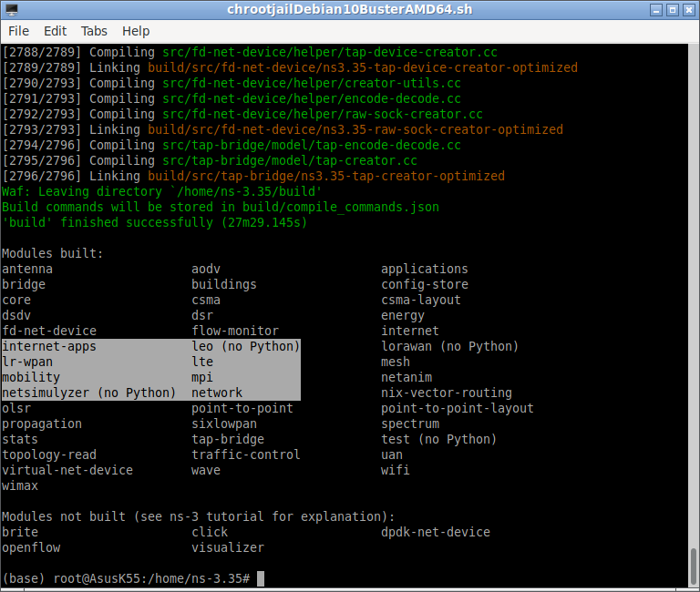The width and height of the screenshot is (700, 592).
Task: Click the 'wave' module name
Action: pyautogui.click(x=206, y=470)
